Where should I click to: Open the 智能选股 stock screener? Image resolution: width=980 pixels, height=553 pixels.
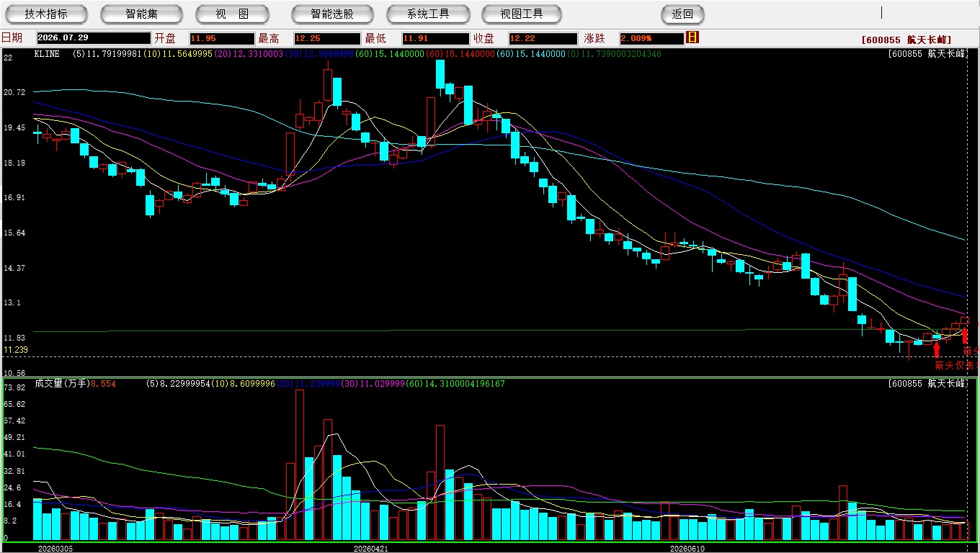(x=332, y=14)
